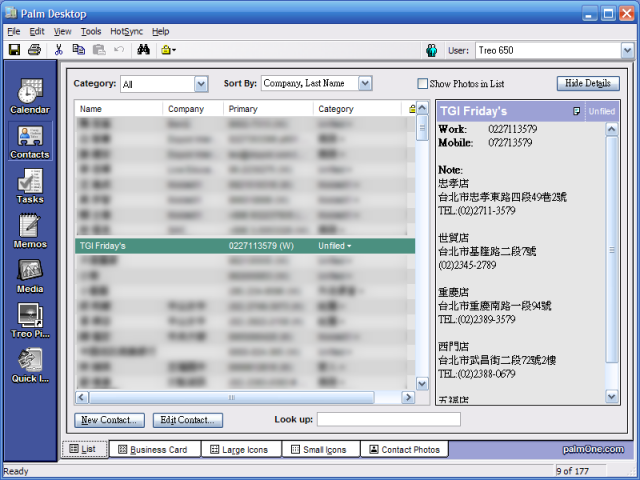Open Treo Pictures sidebar shortcut
This screenshot has width=640, height=480.
coord(30,320)
